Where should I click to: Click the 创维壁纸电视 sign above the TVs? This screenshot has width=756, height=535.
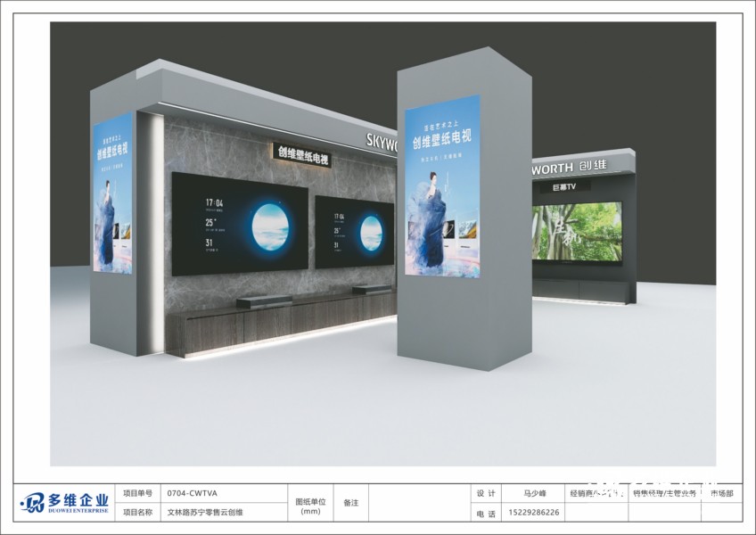click(x=302, y=155)
